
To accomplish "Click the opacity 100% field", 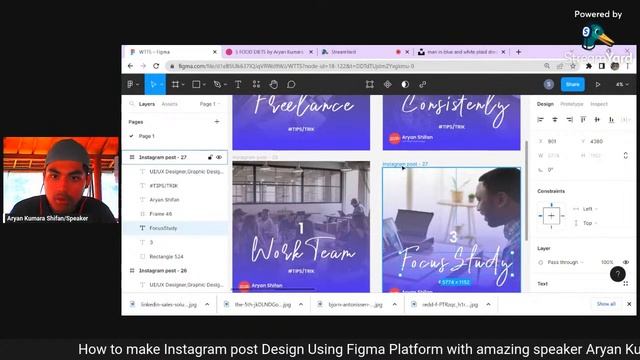I will (x=607, y=262).
